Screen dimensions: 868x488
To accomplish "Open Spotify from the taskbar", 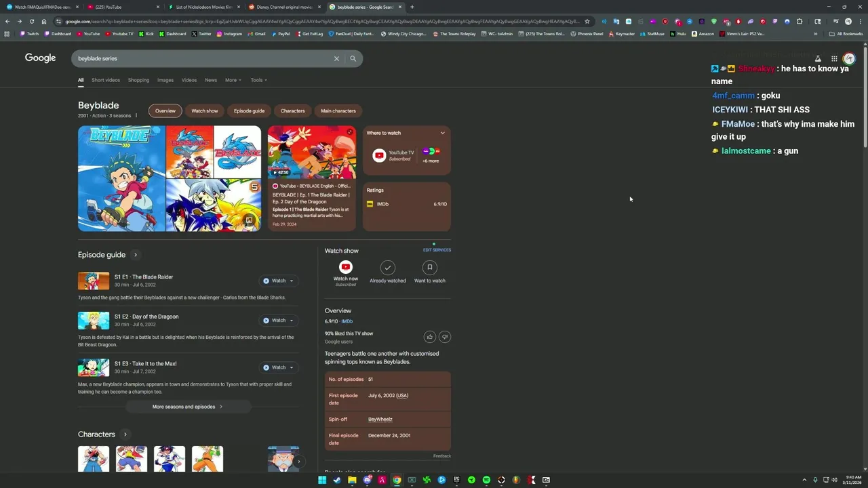I will (x=486, y=480).
